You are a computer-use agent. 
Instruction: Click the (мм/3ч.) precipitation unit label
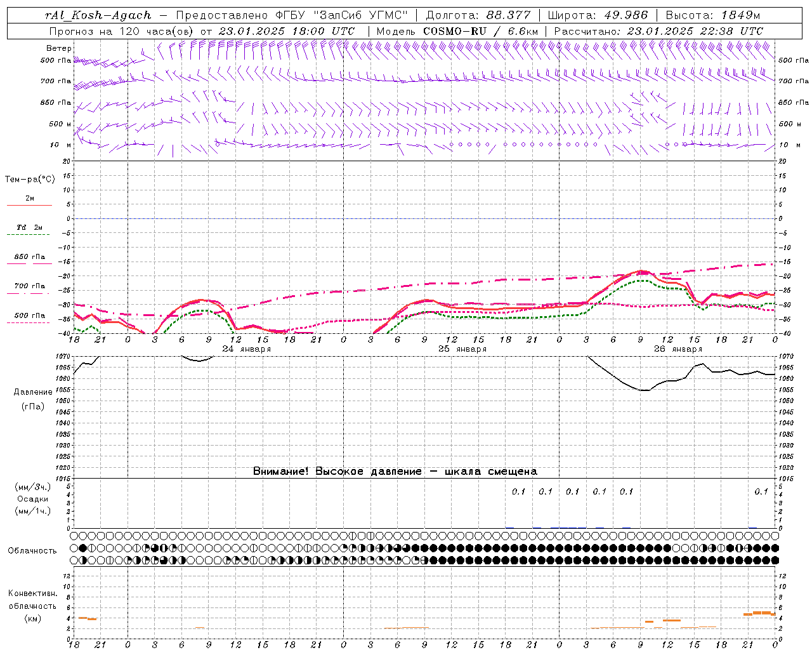click(x=33, y=487)
